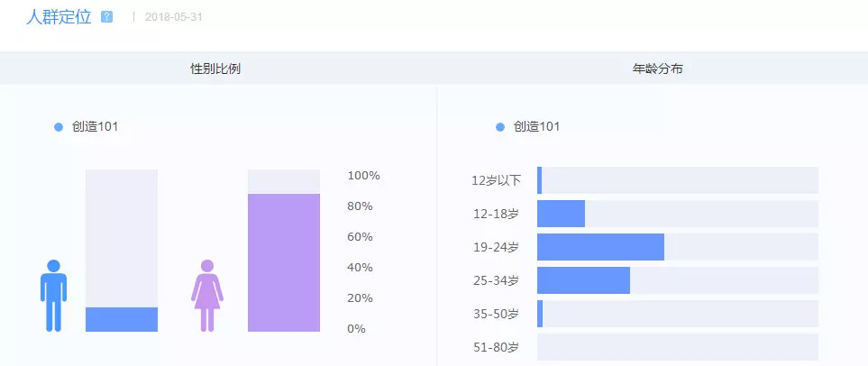868x366 pixels.
Task: Click the blue male figure icon
Action: (x=53, y=296)
